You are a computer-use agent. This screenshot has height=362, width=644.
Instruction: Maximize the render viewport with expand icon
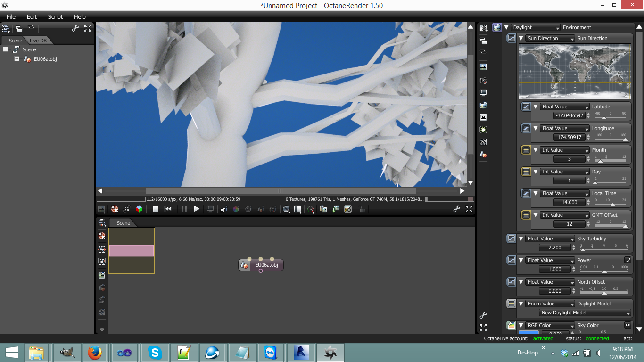tap(469, 209)
